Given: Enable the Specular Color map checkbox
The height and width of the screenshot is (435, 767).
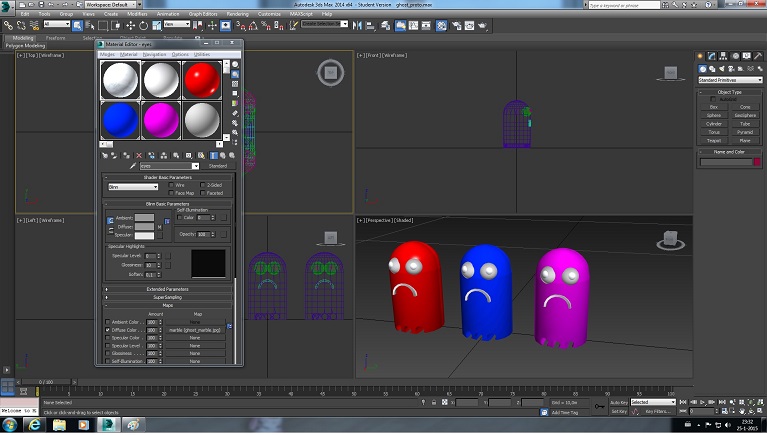Looking at the screenshot, I should pyautogui.click(x=108, y=338).
